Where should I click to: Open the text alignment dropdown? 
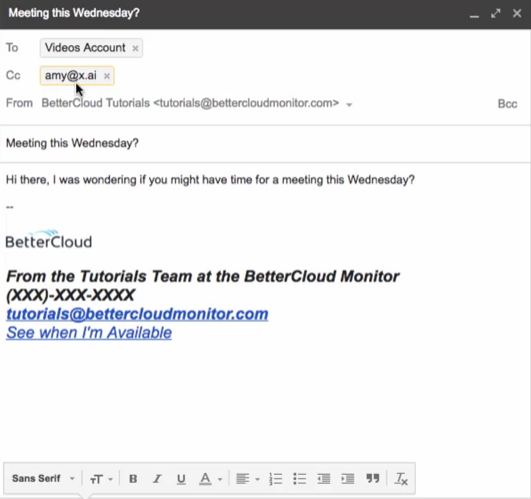(248, 479)
